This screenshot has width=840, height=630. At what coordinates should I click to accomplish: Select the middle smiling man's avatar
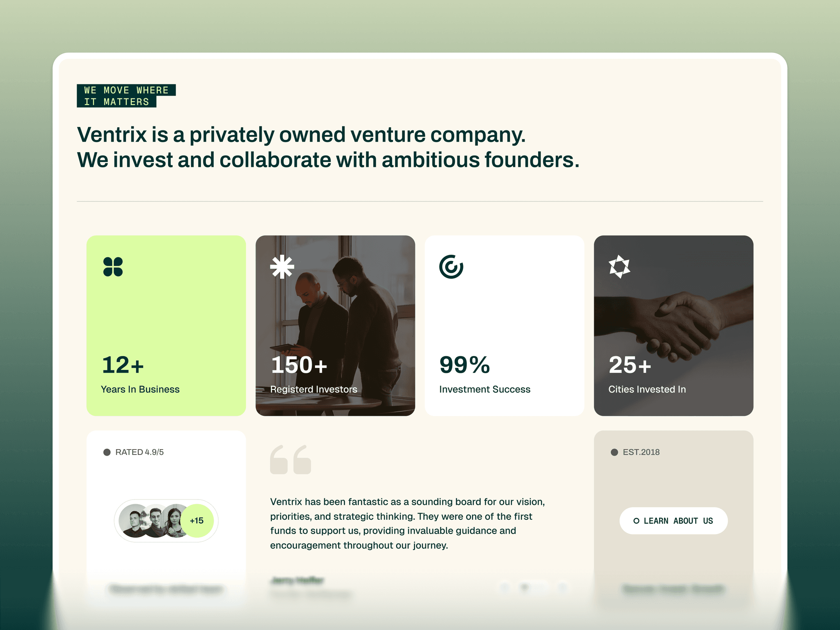[x=155, y=521]
